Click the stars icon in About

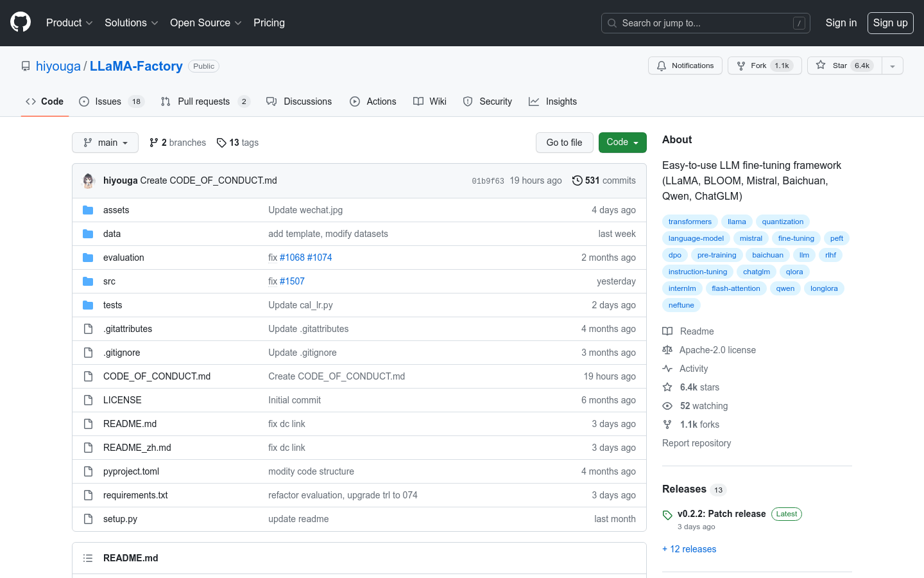667,387
